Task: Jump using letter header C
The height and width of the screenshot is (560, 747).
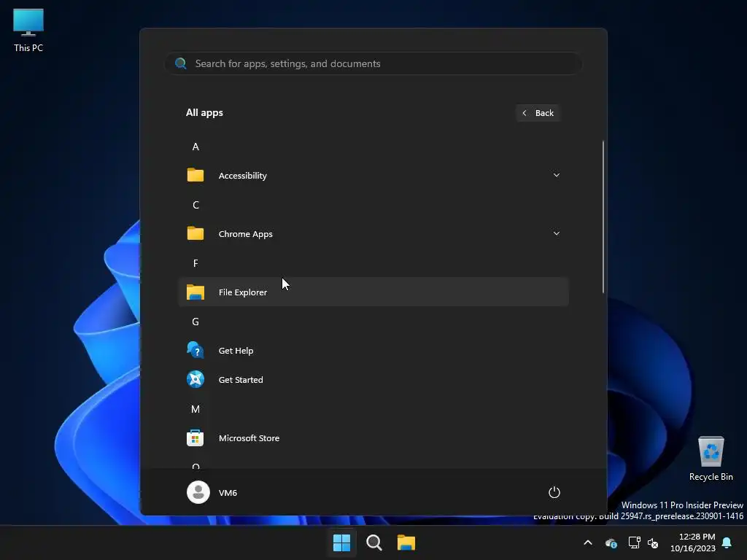Action: (x=196, y=205)
